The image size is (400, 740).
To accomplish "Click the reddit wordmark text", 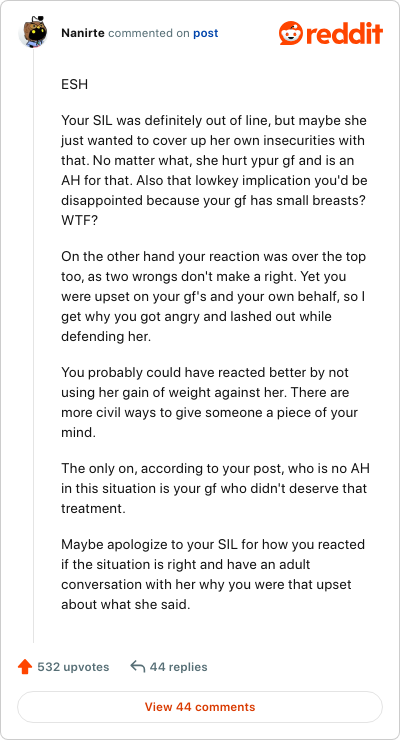I will click(x=343, y=34).
